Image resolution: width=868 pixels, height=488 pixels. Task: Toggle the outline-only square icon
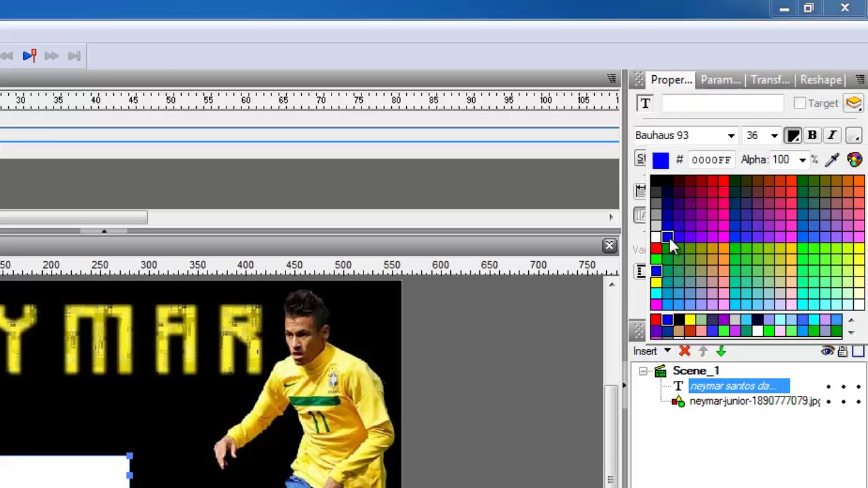tap(859, 351)
